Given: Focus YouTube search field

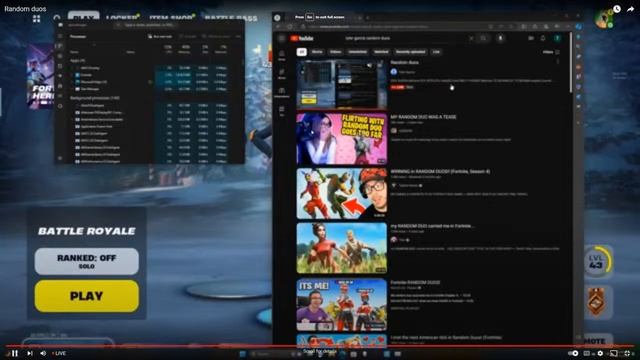Looking at the screenshot, I should pos(404,38).
